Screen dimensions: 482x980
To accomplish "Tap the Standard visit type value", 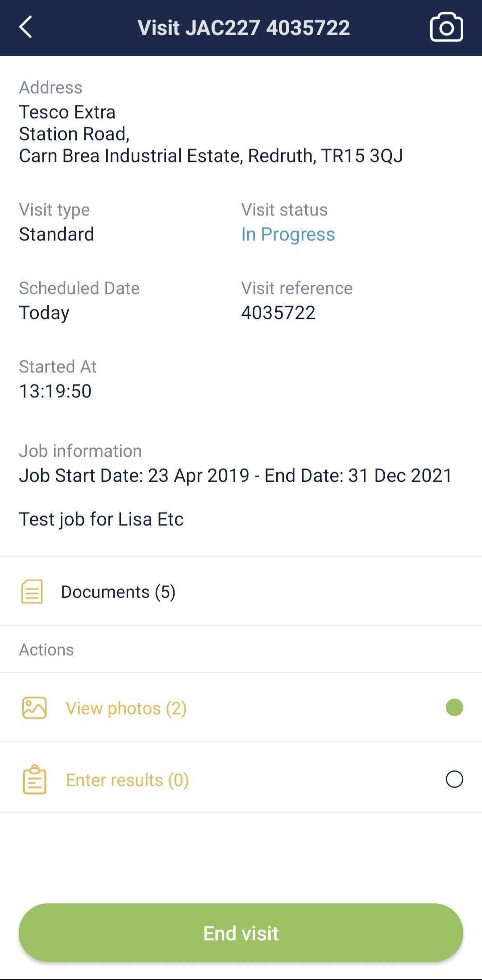I will pos(57,234).
